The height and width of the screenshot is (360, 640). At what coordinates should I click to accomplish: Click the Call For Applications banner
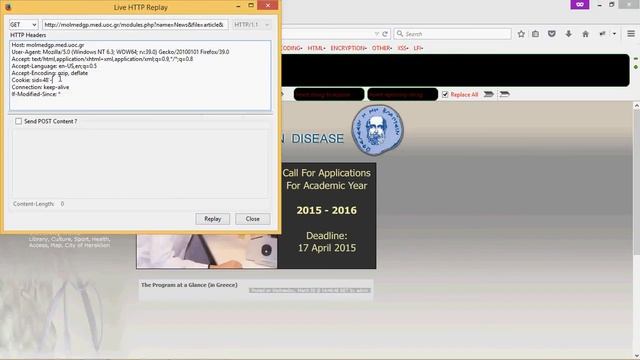tap(327, 216)
